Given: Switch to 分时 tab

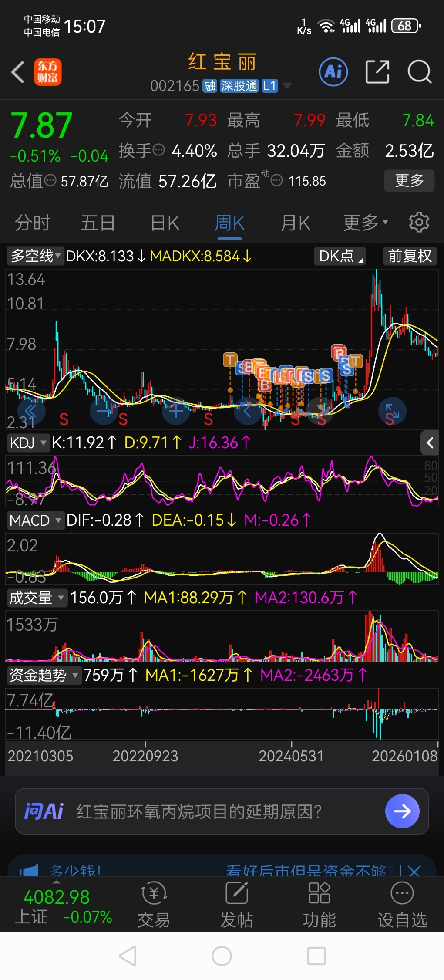Looking at the screenshot, I should pos(33,223).
